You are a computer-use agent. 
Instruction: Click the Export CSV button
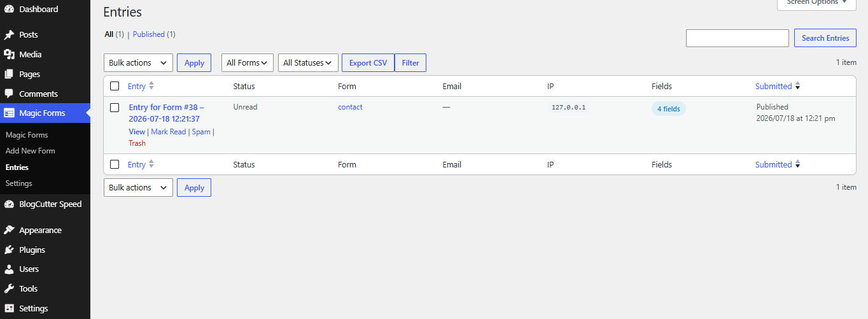pyautogui.click(x=368, y=62)
